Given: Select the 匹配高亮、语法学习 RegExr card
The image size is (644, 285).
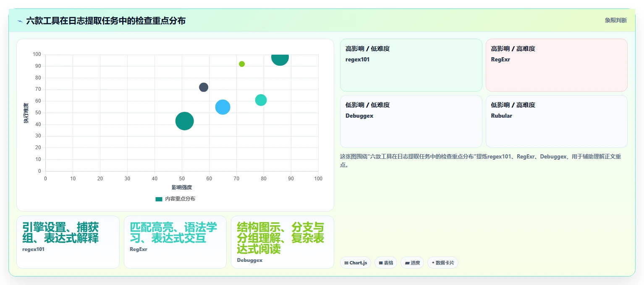Looking at the screenshot, I should pyautogui.click(x=175, y=242).
